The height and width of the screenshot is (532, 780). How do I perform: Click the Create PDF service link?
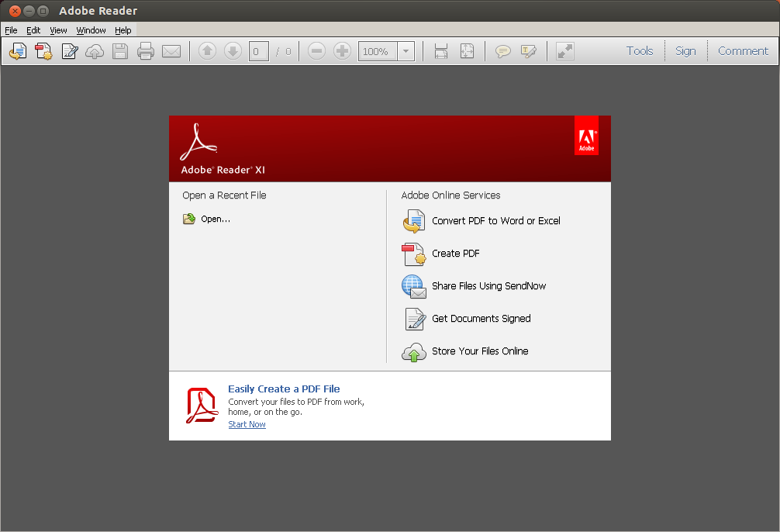click(456, 254)
